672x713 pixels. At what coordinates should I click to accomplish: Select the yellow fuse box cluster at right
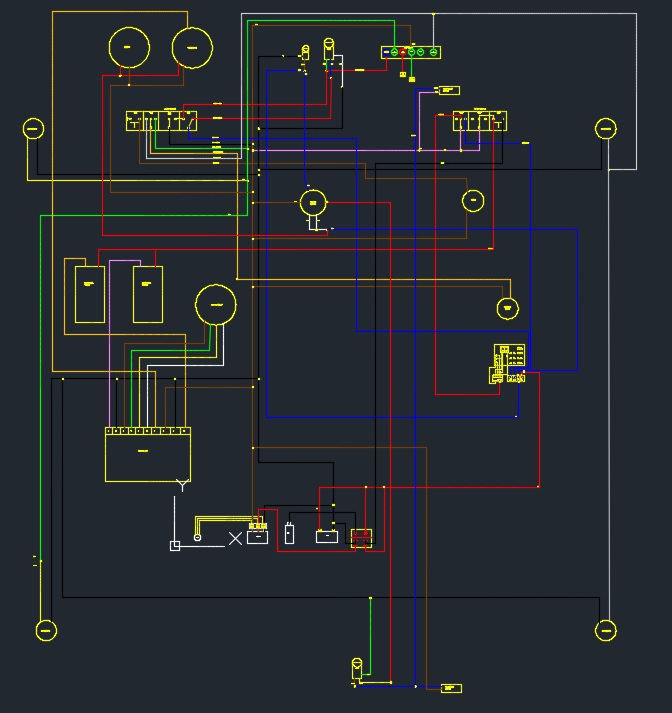coord(510,363)
